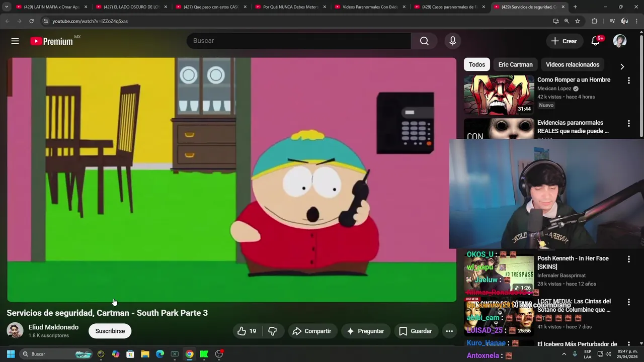Image resolution: width=644 pixels, height=362 pixels.
Task: Open Como Romper a un Hombre thumbnail
Action: point(499,95)
